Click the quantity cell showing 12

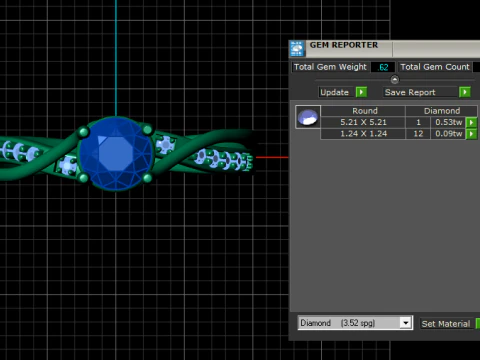(418, 134)
